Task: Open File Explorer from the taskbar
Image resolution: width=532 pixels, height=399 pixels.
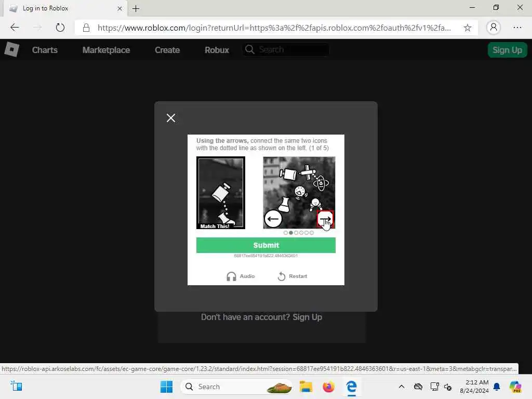Action: click(x=305, y=387)
